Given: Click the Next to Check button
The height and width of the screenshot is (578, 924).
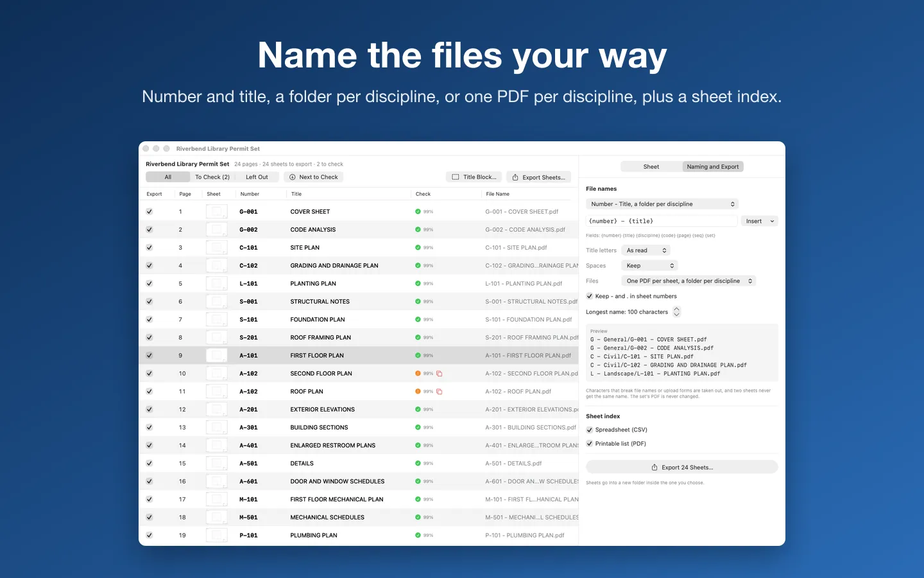Looking at the screenshot, I should (314, 177).
